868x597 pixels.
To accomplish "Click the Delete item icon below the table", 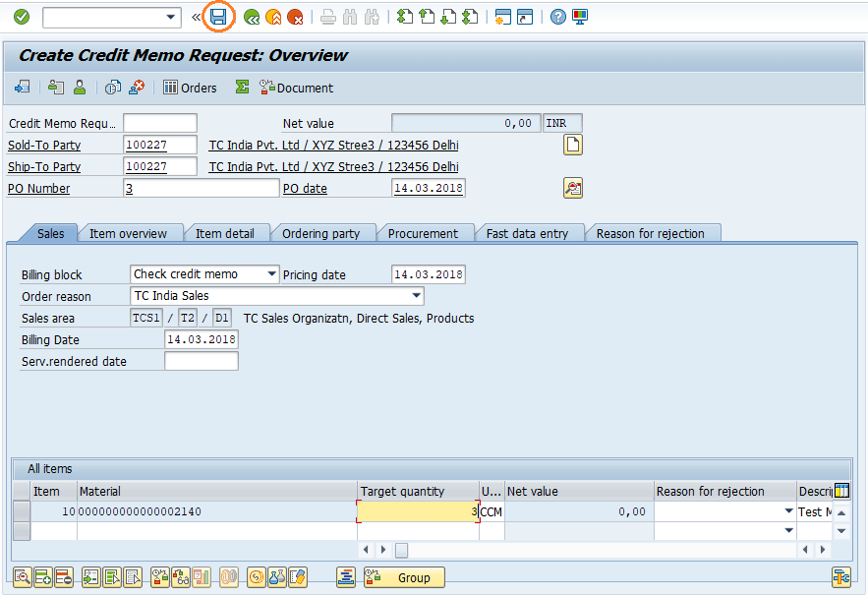I will 64,578.
